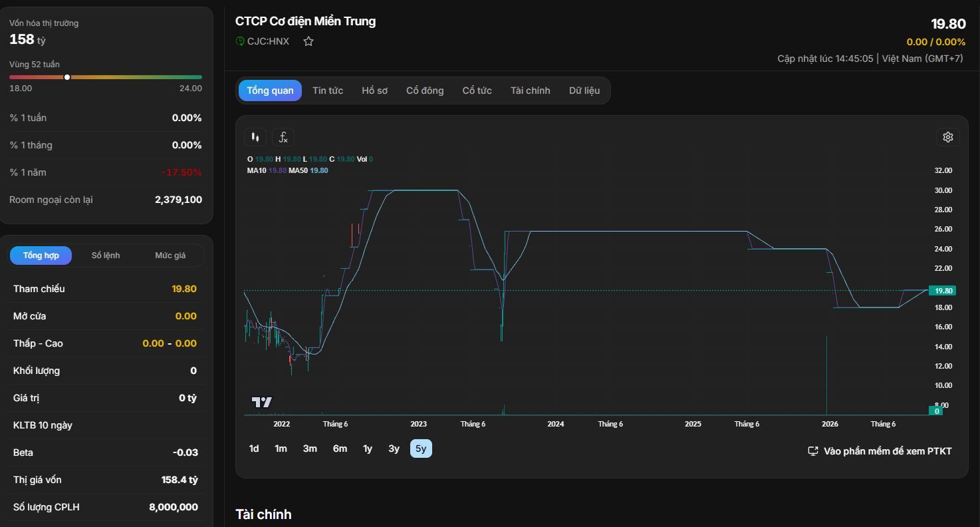
Task: Select the Tổng hợp panel tab
Action: coord(41,256)
